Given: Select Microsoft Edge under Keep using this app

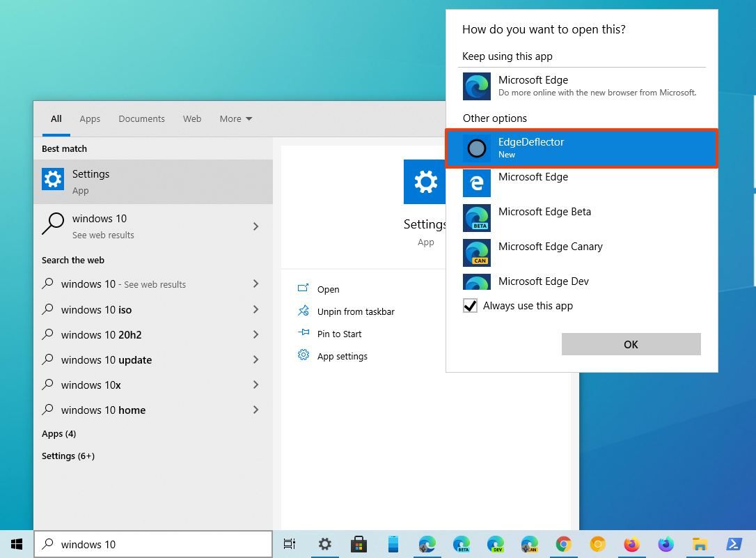Looking at the screenshot, I should [x=533, y=85].
